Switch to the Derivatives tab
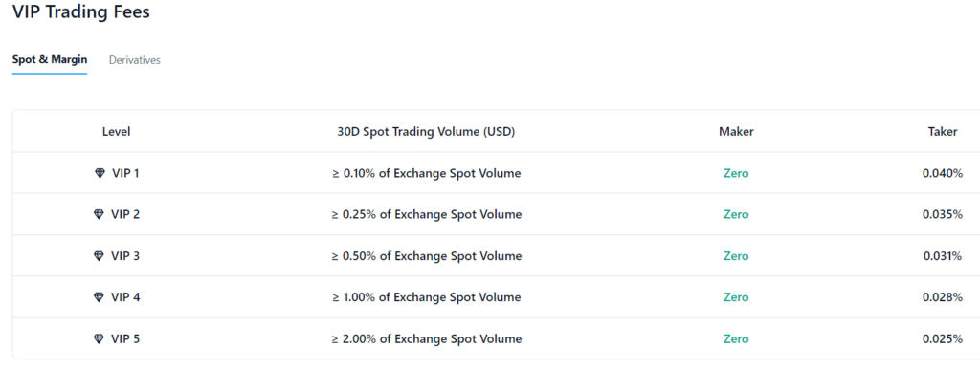This screenshot has height=370, width=980. tap(134, 60)
